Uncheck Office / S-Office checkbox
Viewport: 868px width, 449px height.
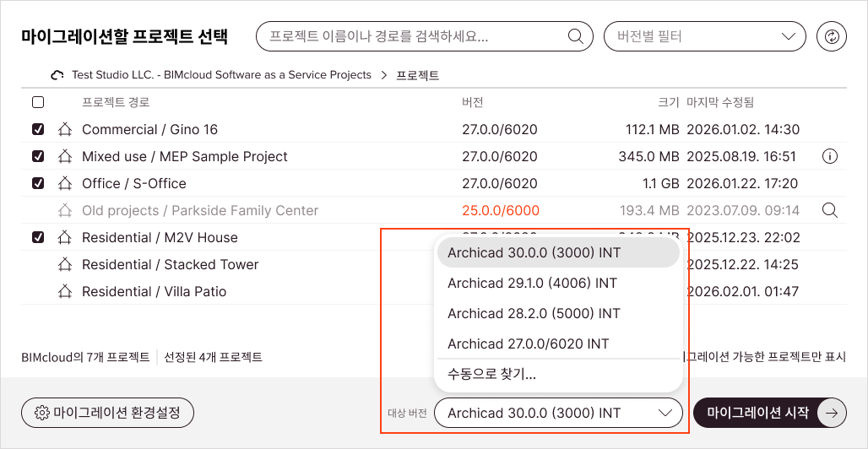[38, 183]
